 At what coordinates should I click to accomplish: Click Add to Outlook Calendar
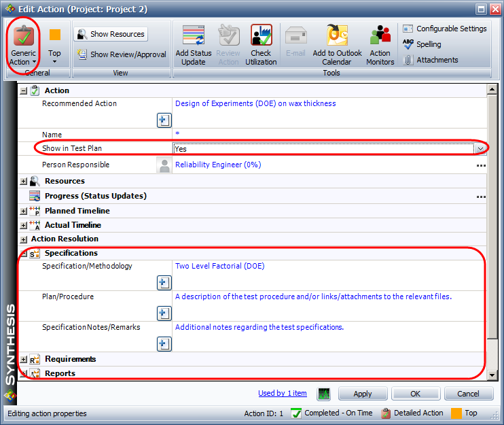pos(337,37)
